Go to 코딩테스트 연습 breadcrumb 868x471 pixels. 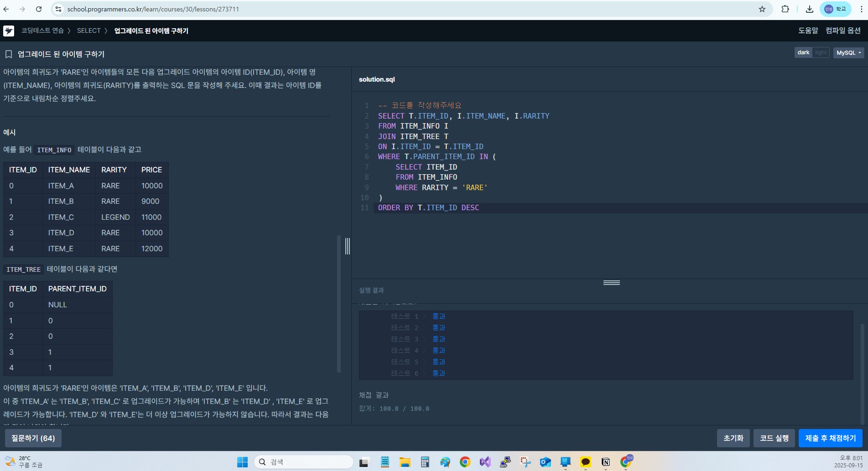[x=42, y=31]
